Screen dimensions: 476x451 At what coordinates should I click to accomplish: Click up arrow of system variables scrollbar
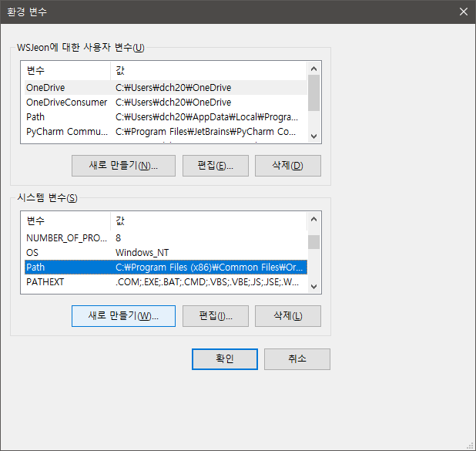[x=314, y=219]
